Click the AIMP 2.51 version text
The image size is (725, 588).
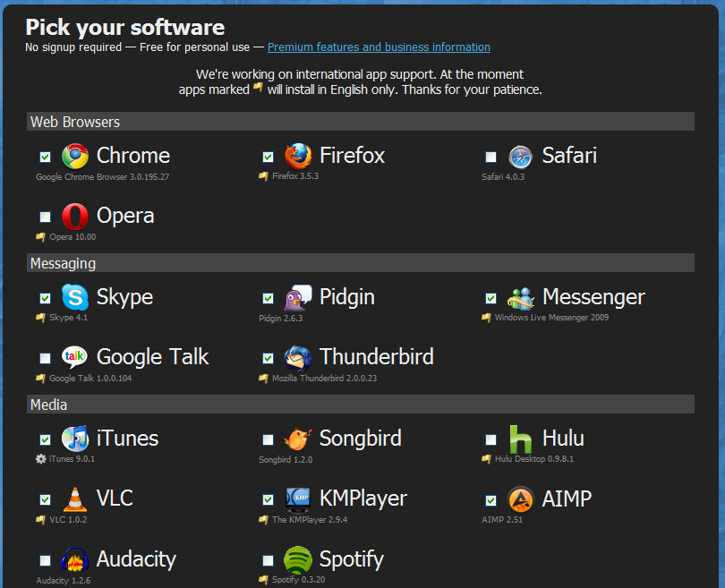(502, 520)
